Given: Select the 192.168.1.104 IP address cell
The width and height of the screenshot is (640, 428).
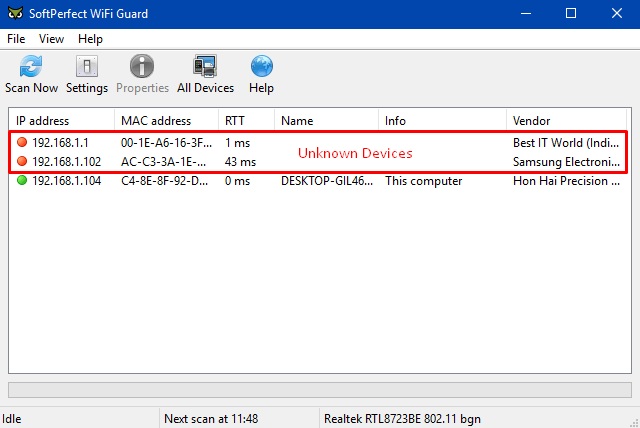Looking at the screenshot, I should click(67, 181).
